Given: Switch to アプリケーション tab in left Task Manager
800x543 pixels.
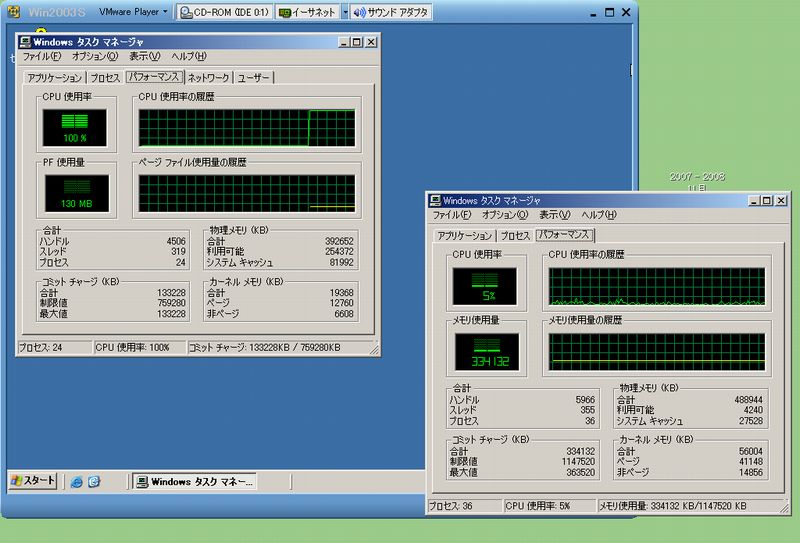Looking at the screenshot, I should 55,78.
